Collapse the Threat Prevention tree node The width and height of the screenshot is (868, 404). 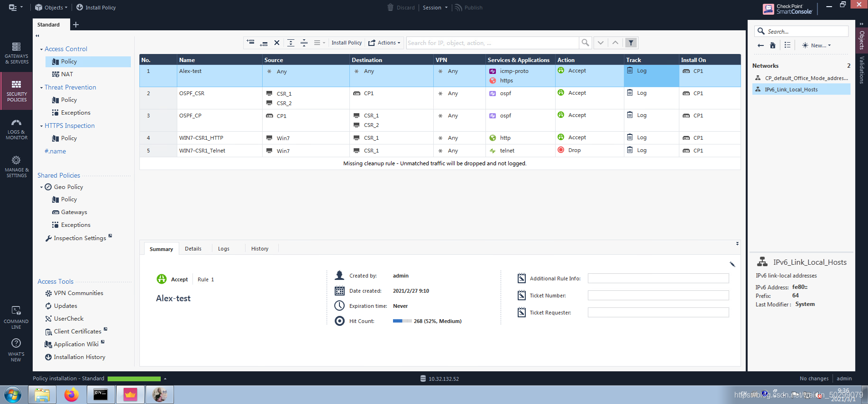[41, 88]
